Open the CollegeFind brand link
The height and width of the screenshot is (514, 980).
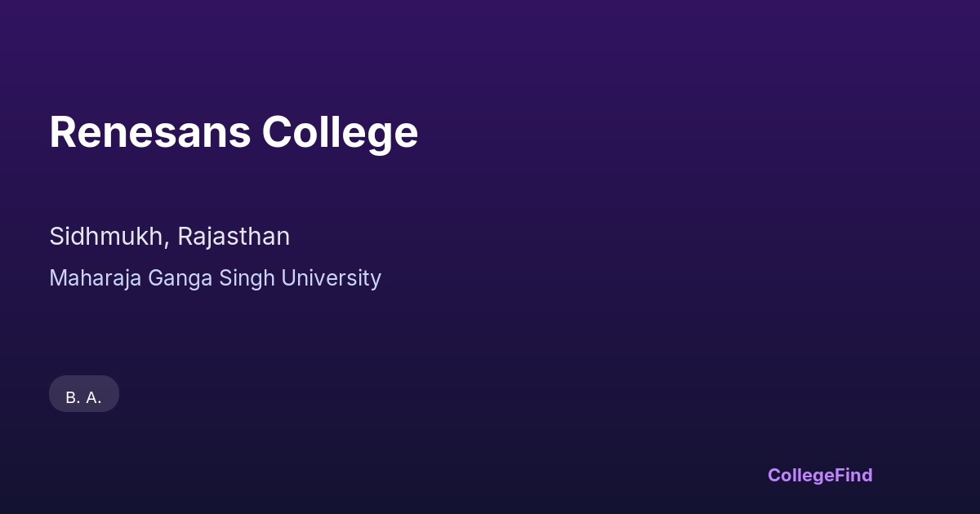[820, 475]
